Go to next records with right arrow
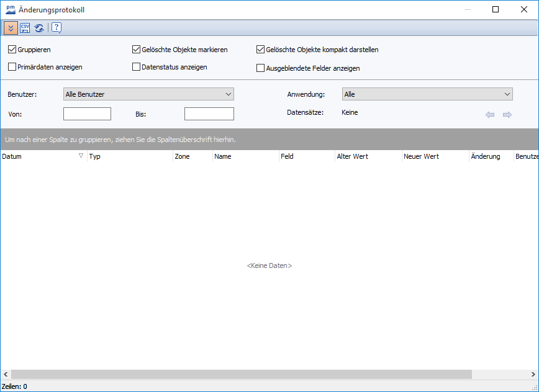The height and width of the screenshot is (392, 539). click(x=507, y=115)
